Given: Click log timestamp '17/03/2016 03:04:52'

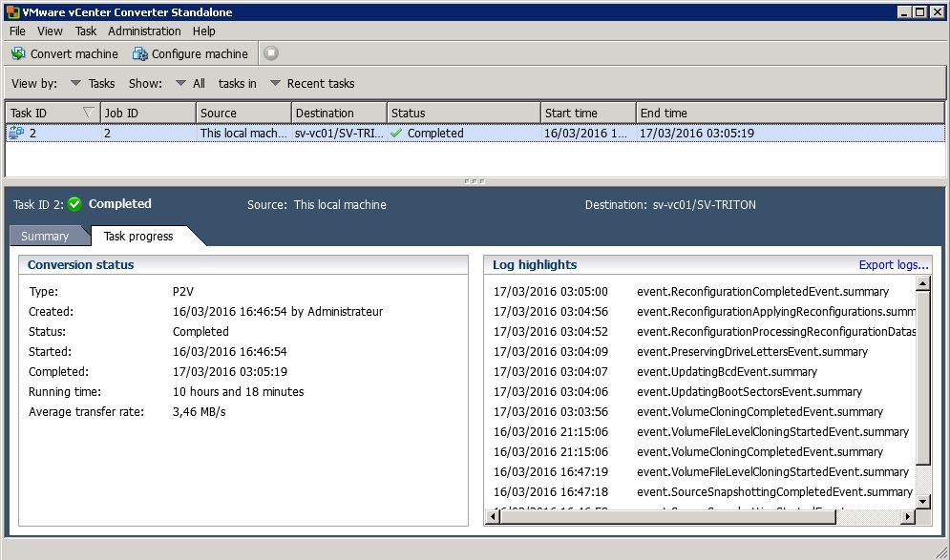Looking at the screenshot, I should tap(550, 331).
